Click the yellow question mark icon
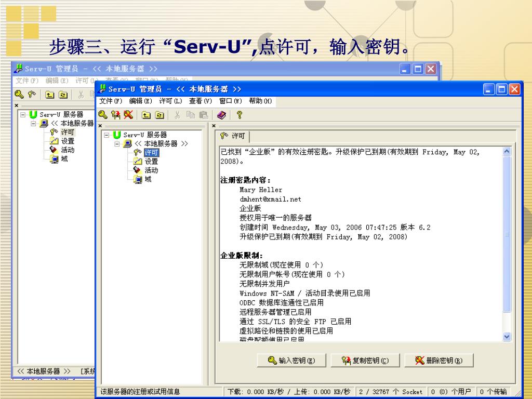This screenshot has width=532, height=399. pyautogui.click(x=239, y=115)
